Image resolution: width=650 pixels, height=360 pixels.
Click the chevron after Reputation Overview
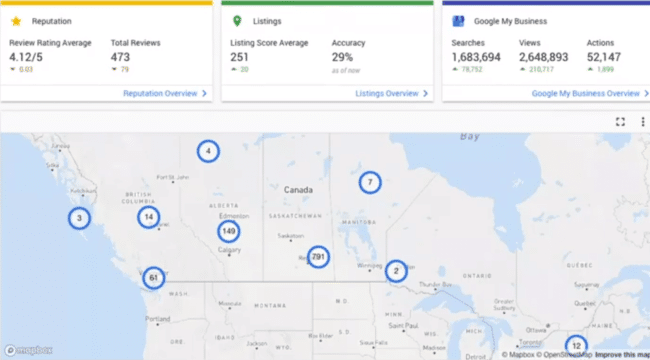(x=204, y=93)
